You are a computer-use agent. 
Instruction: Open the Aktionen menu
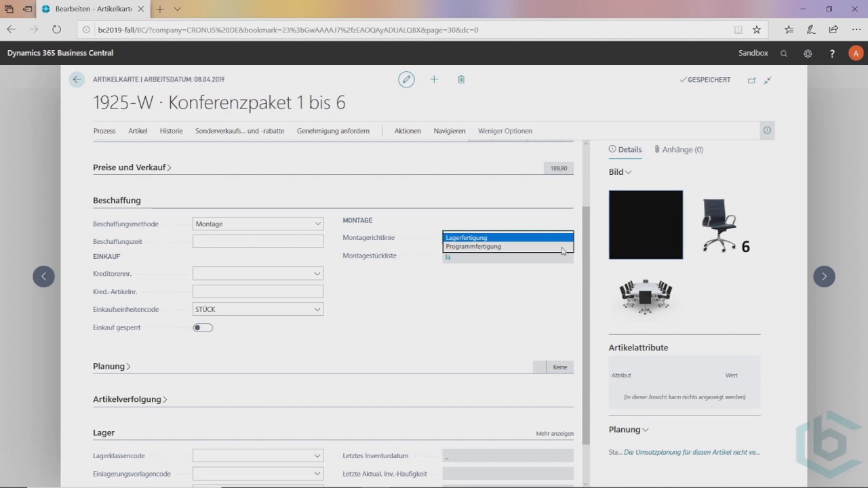click(x=408, y=131)
